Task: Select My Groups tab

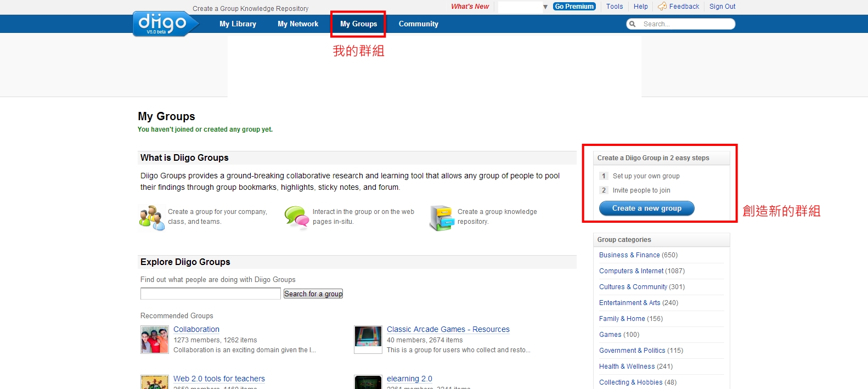Action: click(358, 24)
